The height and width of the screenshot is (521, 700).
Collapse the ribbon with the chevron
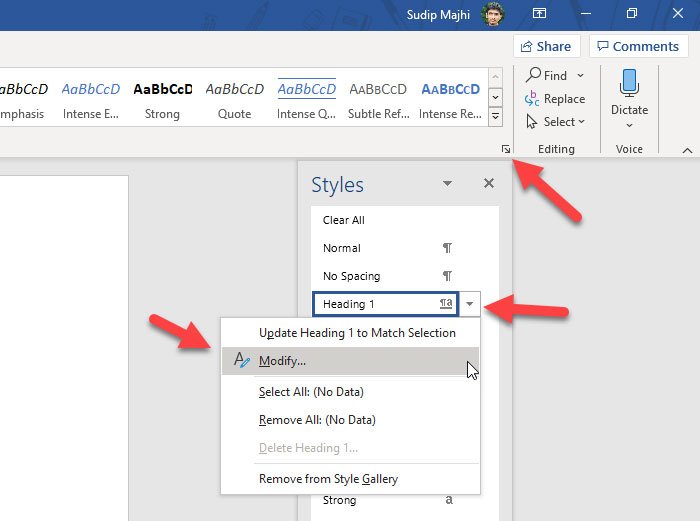pyautogui.click(x=687, y=150)
